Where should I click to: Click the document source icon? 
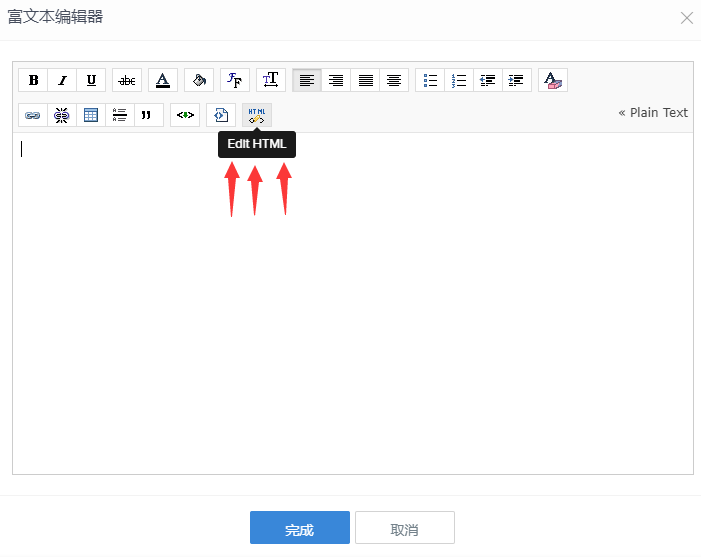(221, 115)
